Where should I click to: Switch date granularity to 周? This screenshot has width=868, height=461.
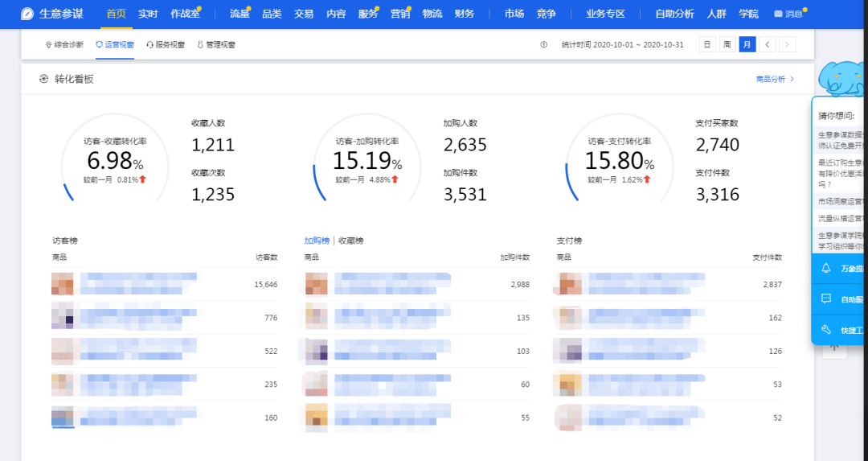pyautogui.click(x=727, y=44)
